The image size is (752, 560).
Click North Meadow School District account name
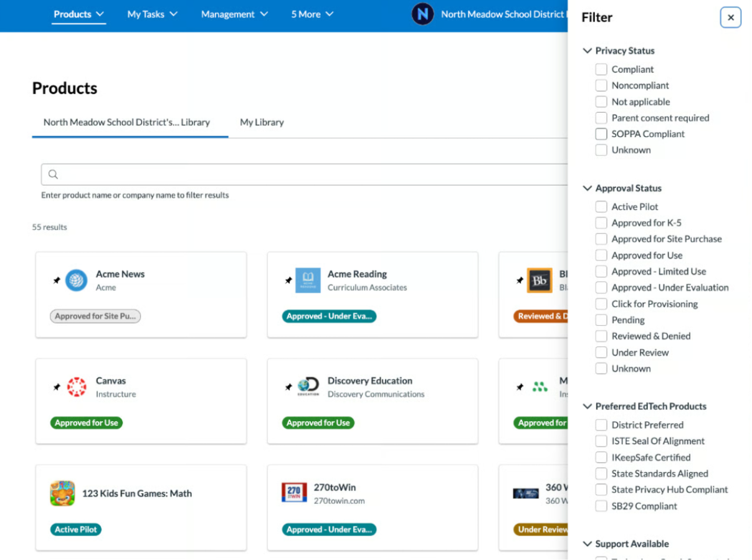click(503, 14)
